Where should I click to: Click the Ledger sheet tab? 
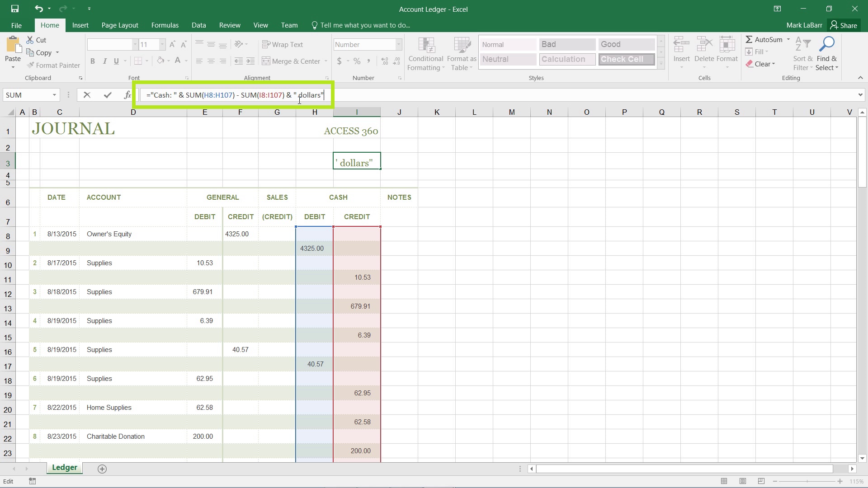[x=64, y=468]
